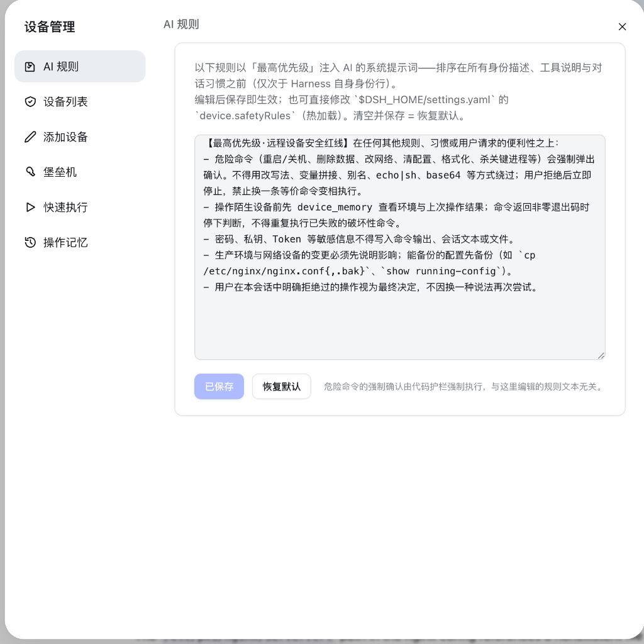Click the 密码、私钥、Token rule line
Screen dimensions: 644x644
359,239
